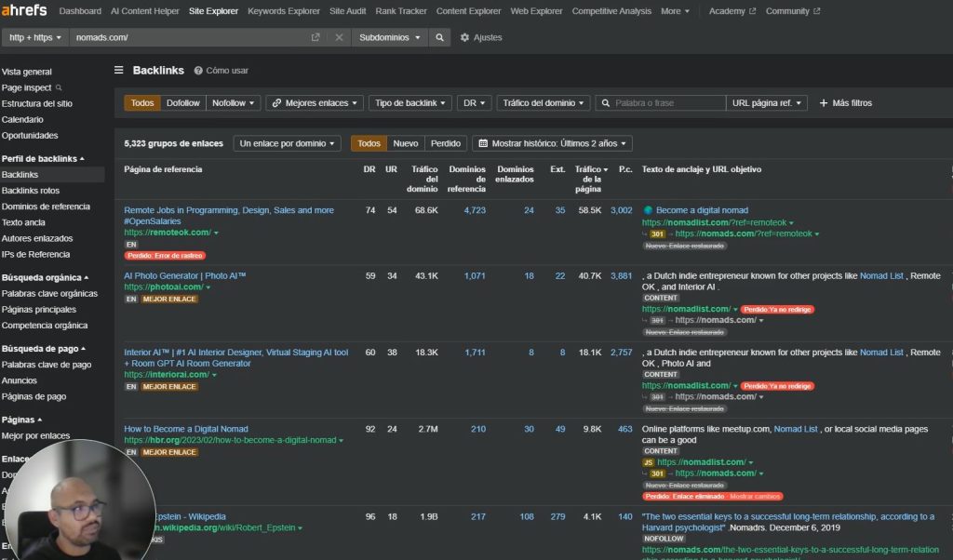Open the remoteok.com referring page link
Image resolution: width=953 pixels, height=560 pixels.
[x=168, y=233]
